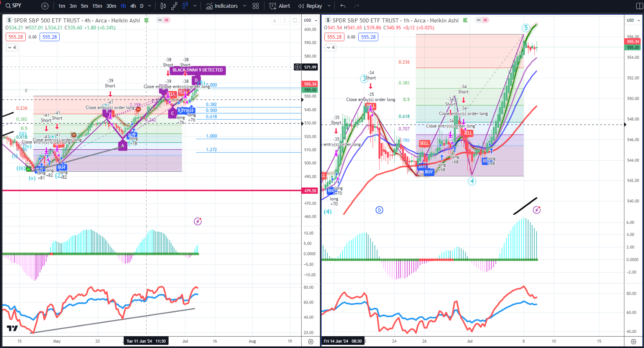644x348 pixels.
Task: Click the blue 555.28 buy price on 4h chart
Action: 50,37
